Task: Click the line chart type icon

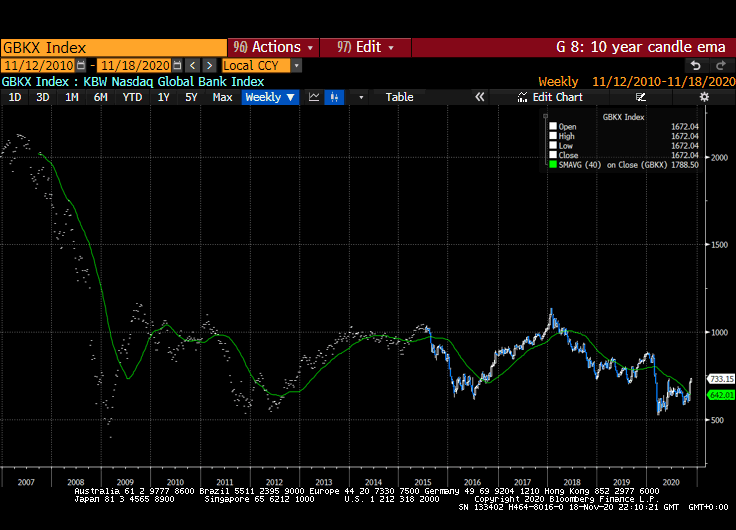Action: (x=314, y=97)
